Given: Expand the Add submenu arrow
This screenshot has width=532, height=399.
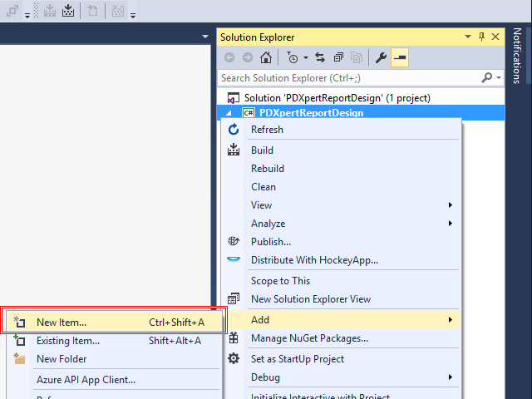Looking at the screenshot, I should 451,319.
